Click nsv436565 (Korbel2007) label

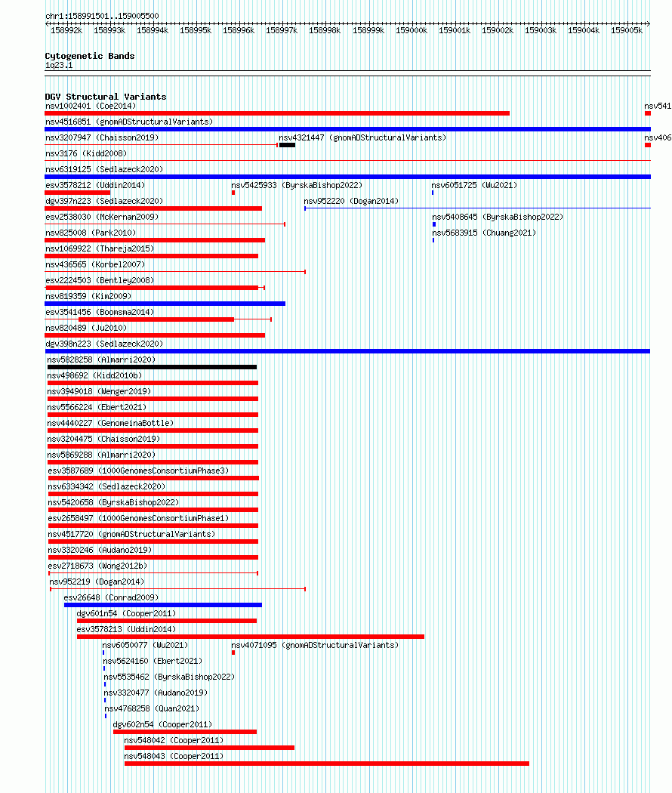point(95,264)
